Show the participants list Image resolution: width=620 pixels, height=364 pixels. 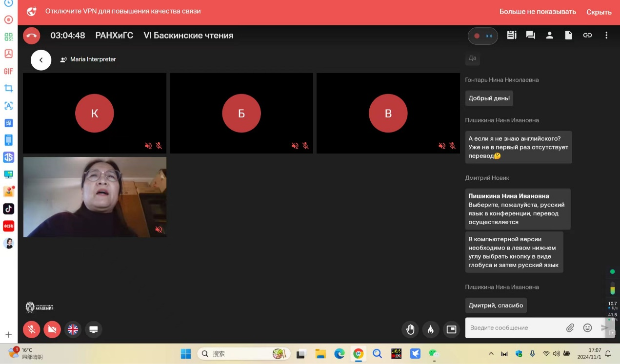coord(549,36)
